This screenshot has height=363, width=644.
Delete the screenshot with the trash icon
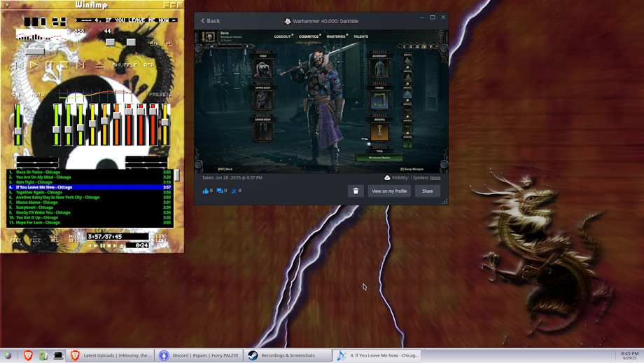(x=356, y=191)
